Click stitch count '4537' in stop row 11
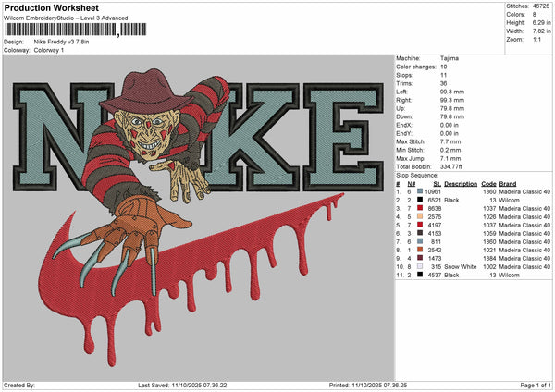 point(435,275)
